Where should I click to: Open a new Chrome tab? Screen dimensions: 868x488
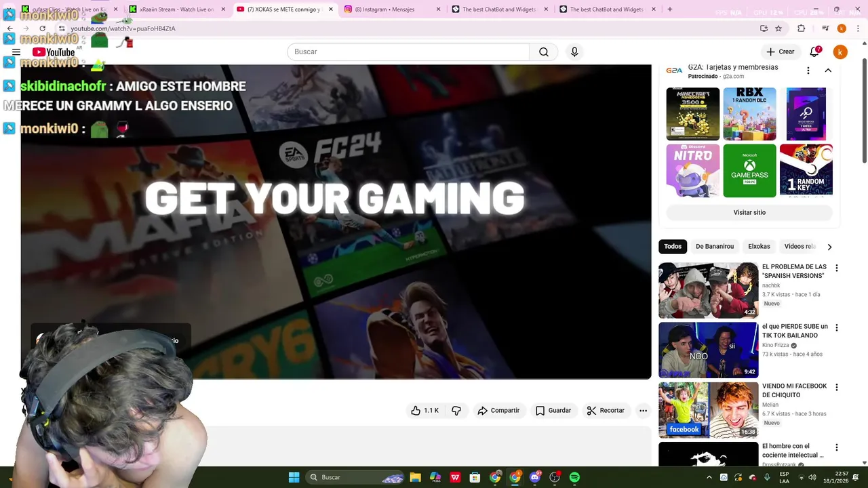pos(670,9)
